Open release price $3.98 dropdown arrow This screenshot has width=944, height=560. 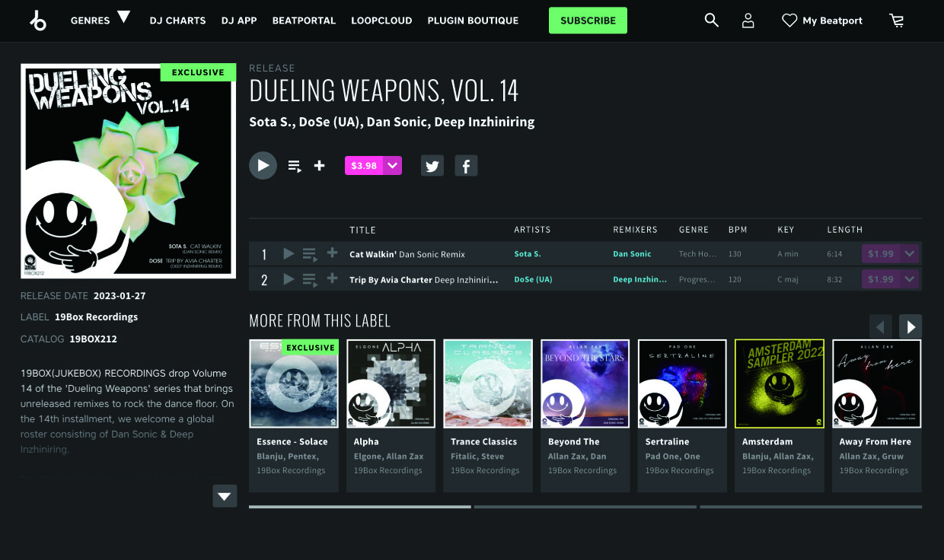tap(392, 165)
